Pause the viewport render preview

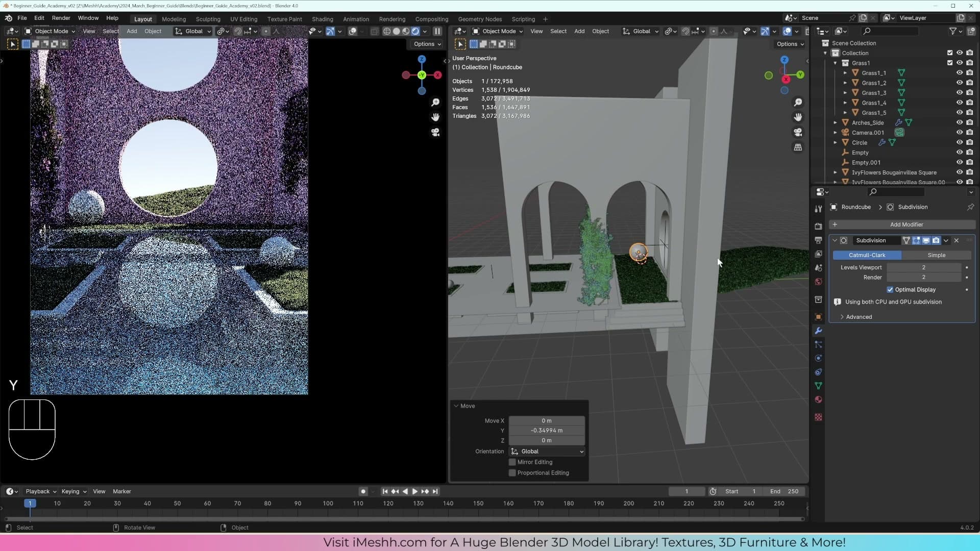point(437,31)
